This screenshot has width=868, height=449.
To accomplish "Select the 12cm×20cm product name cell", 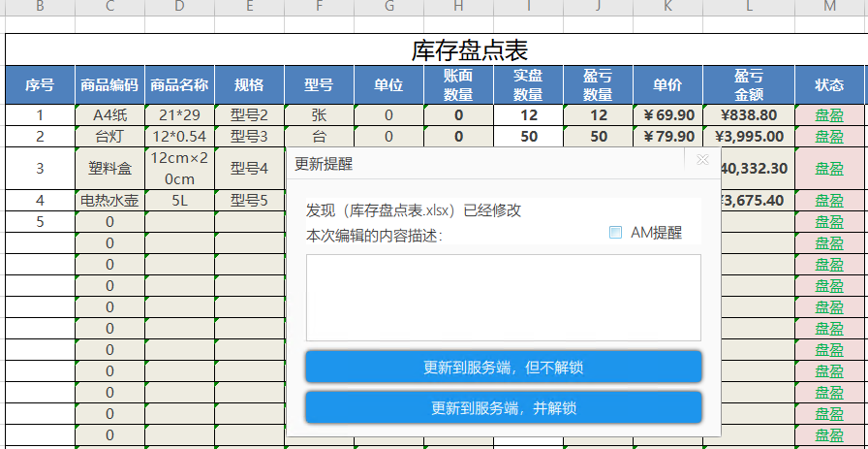I will point(179,169).
